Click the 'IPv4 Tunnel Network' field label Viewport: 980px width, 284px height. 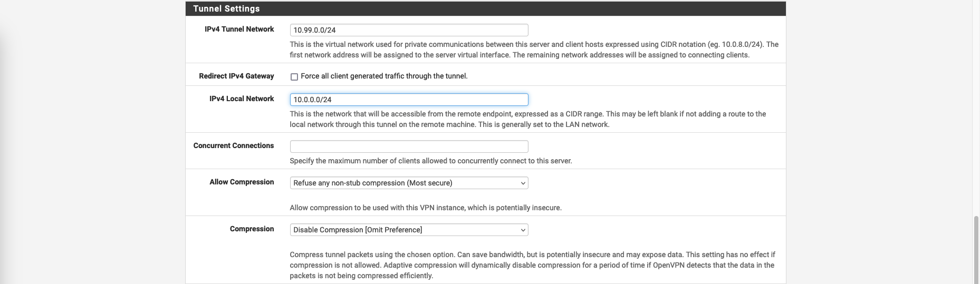[239, 30]
